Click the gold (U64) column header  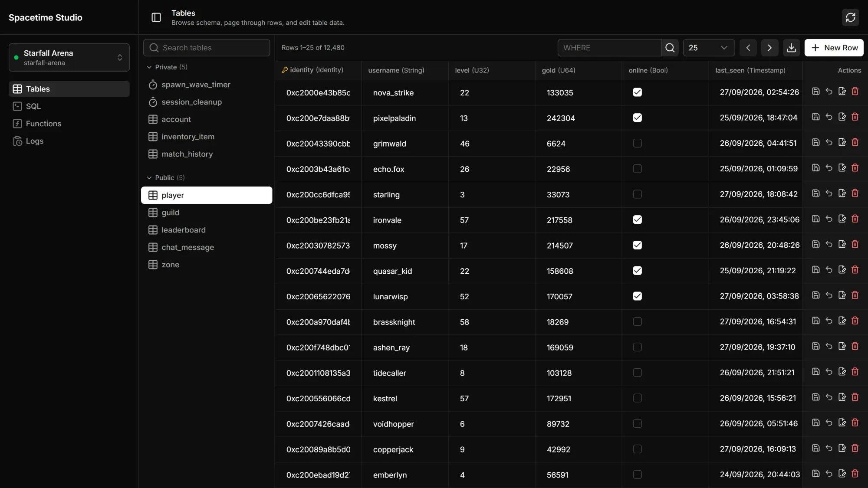(579, 70)
